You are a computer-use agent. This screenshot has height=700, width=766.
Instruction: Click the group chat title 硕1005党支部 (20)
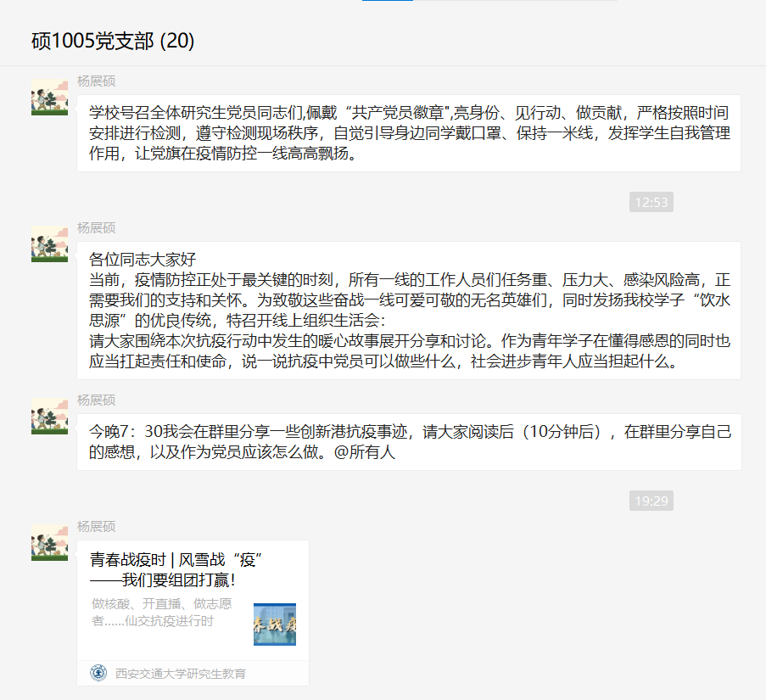[113, 41]
